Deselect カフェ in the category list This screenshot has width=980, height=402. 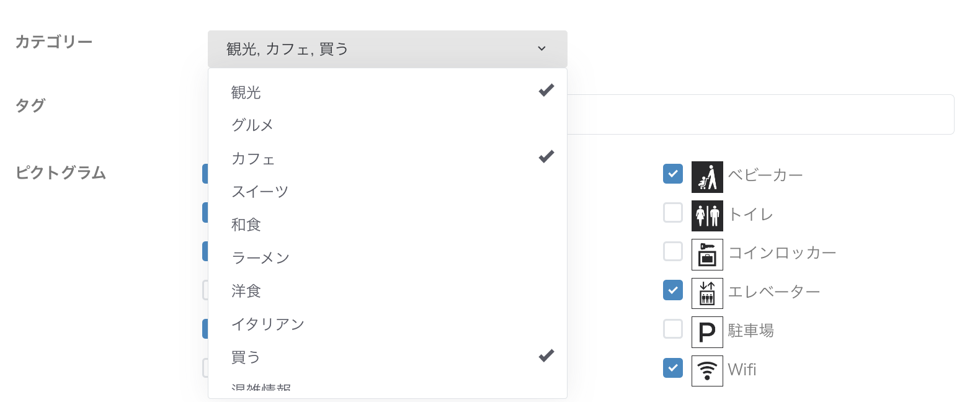click(x=388, y=158)
